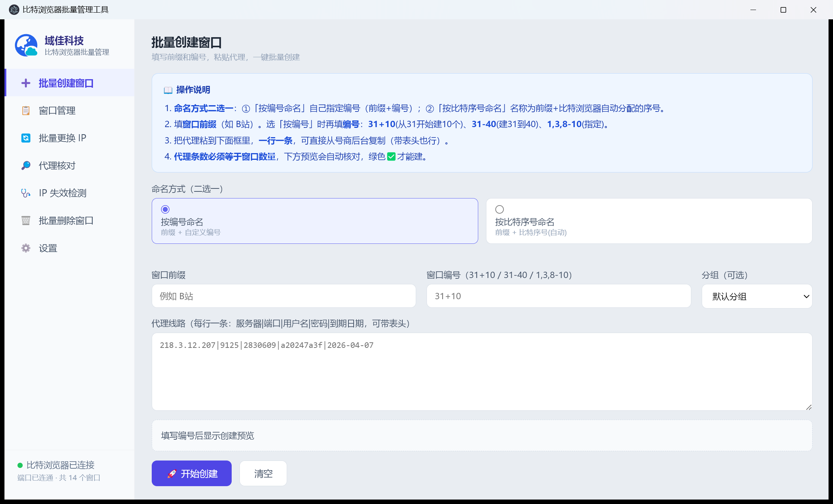Navigate to IP 失效检测
833x504 pixels.
pyautogui.click(x=70, y=193)
